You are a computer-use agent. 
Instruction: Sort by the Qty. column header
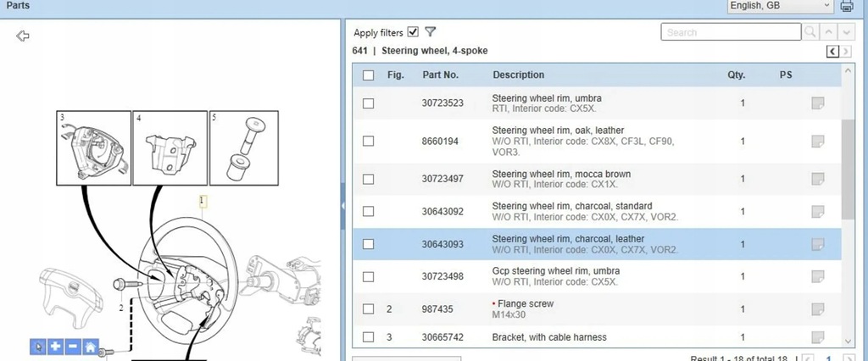[x=737, y=75]
